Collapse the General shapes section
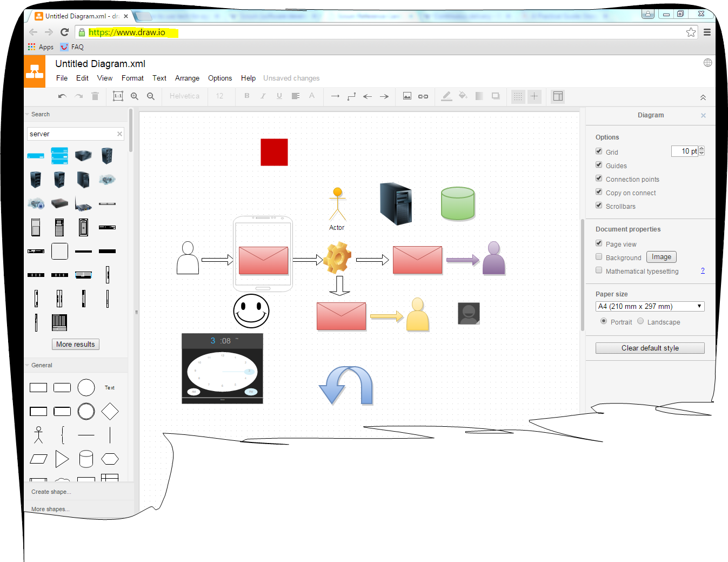Viewport: 728px width, 562px height. pos(28,365)
